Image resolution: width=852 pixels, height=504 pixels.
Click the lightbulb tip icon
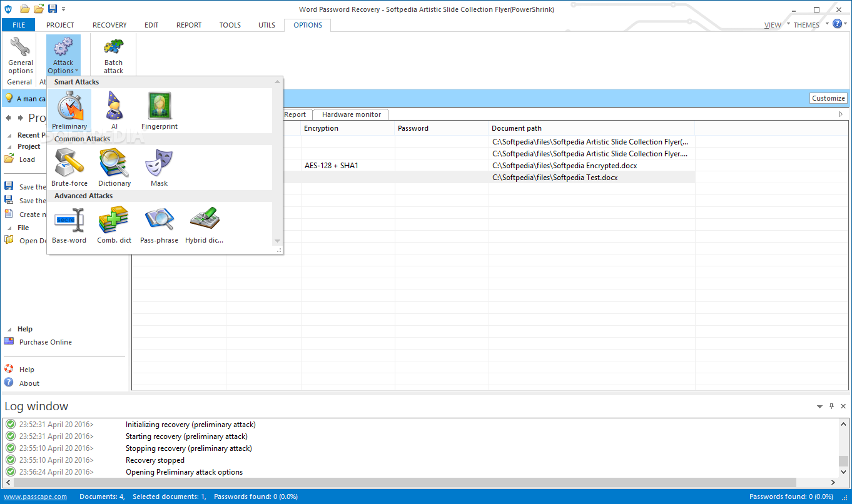[9, 98]
